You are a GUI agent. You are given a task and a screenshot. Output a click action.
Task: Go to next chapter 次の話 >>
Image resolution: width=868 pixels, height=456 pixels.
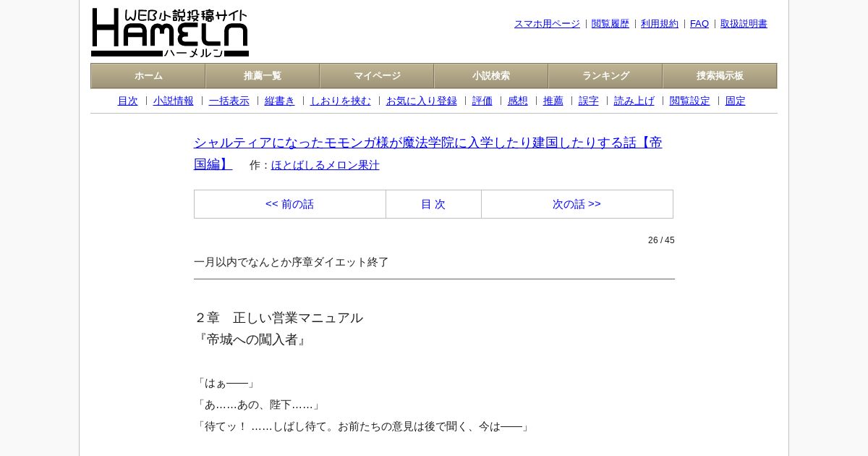[x=576, y=204]
